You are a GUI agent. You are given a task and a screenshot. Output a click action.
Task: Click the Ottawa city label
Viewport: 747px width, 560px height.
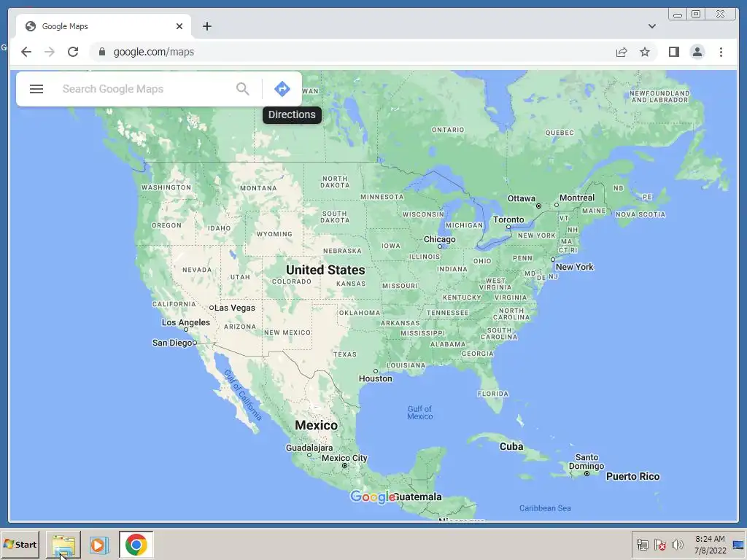[x=521, y=198]
